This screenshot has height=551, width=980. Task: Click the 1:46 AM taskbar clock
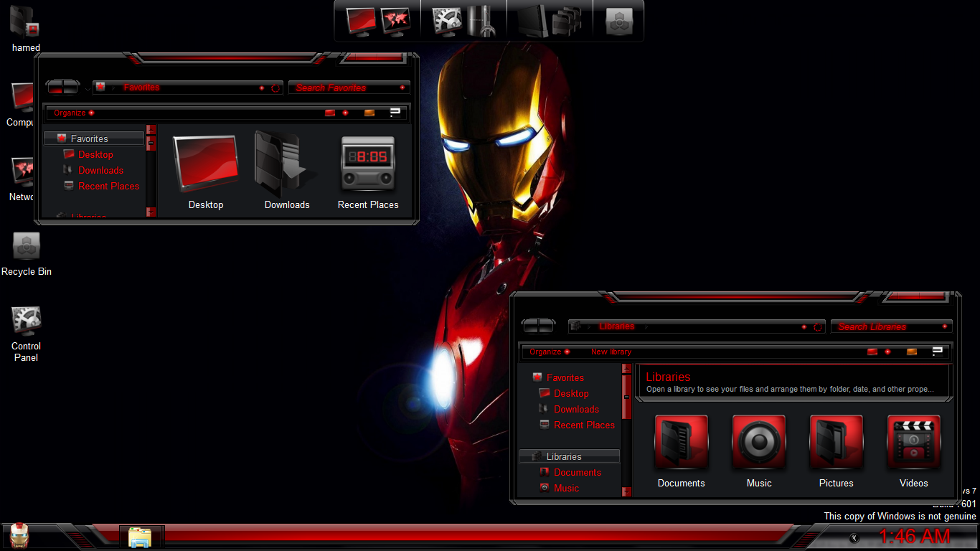pos(915,537)
